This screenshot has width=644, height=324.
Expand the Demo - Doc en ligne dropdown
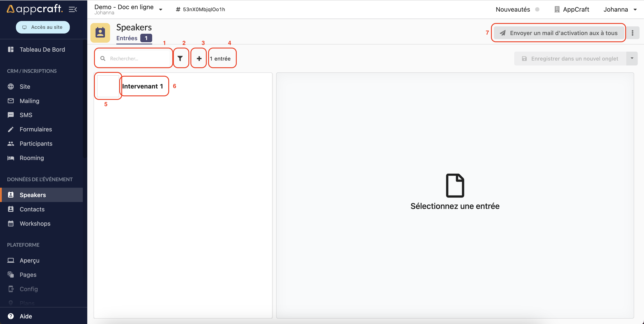161,9
